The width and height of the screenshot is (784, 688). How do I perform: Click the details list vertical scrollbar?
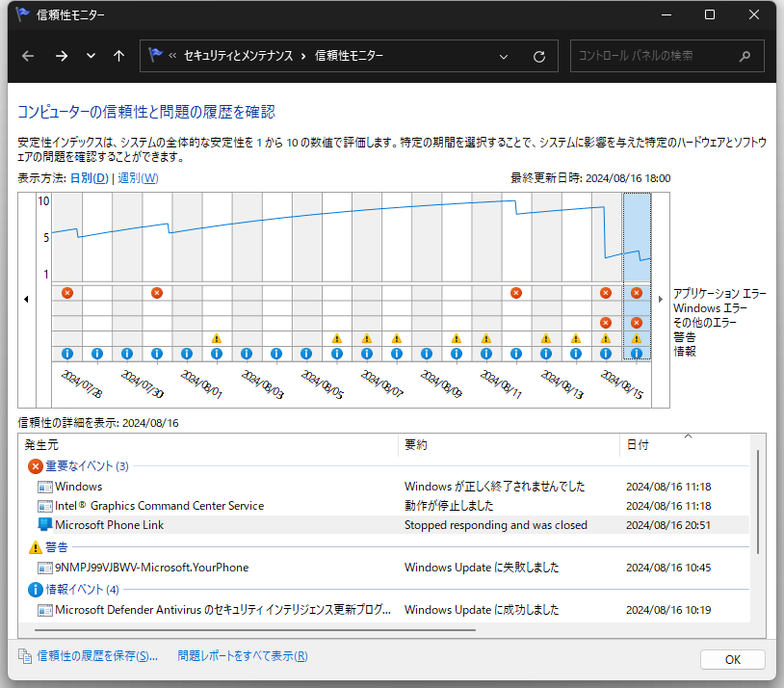click(x=758, y=502)
